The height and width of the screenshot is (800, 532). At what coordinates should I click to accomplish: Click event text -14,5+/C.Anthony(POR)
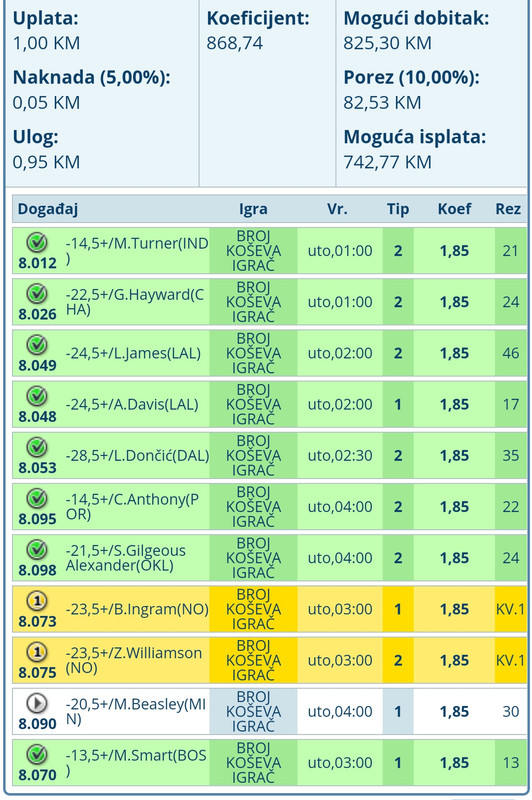132,507
